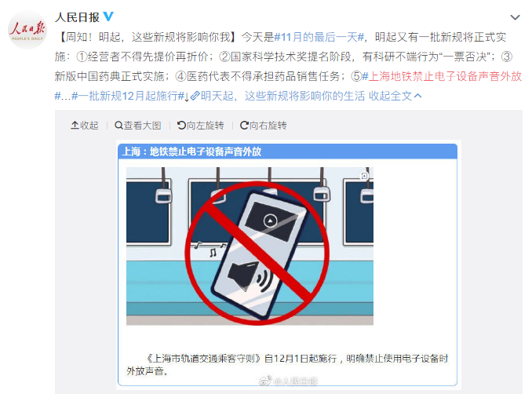Collapse the image with 收起

click(85, 126)
